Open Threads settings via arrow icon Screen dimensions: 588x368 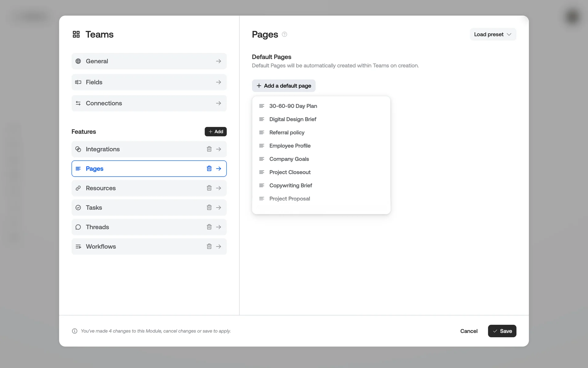click(x=219, y=227)
